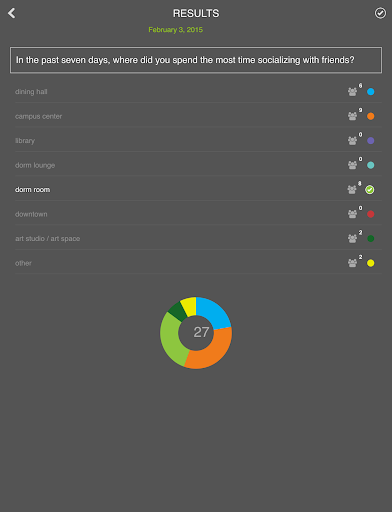This screenshot has width=392, height=512.
Task: Click the 27 total in chart center
Action: pyautogui.click(x=201, y=332)
